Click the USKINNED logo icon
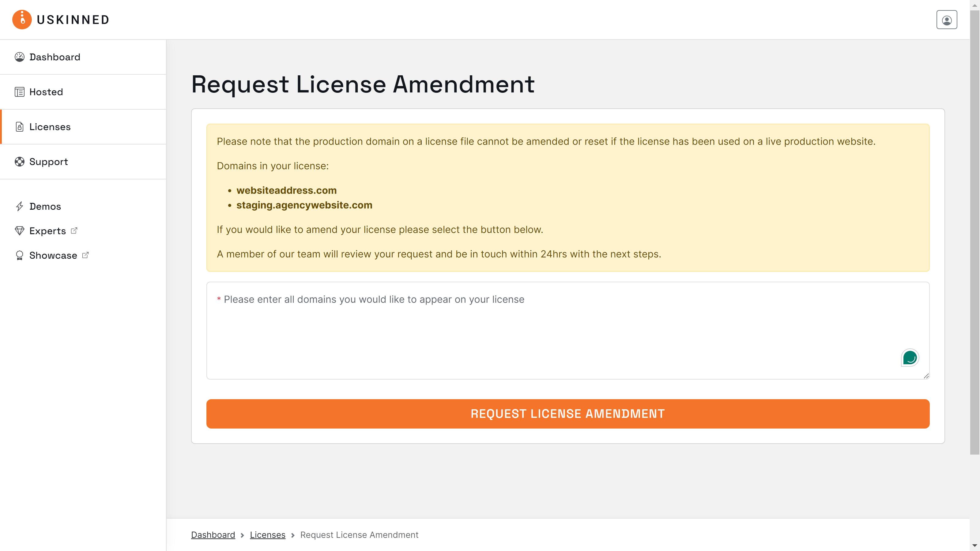 tap(22, 19)
